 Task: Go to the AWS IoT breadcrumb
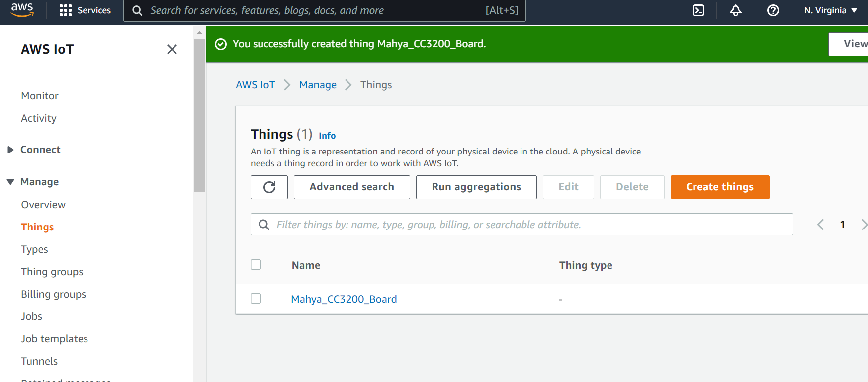click(256, 85)
